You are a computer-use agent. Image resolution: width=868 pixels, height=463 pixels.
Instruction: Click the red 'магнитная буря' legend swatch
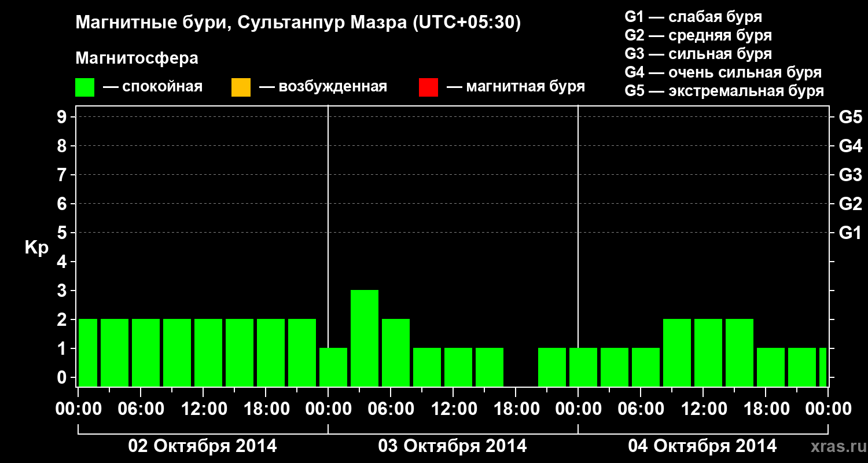point(428,87)
